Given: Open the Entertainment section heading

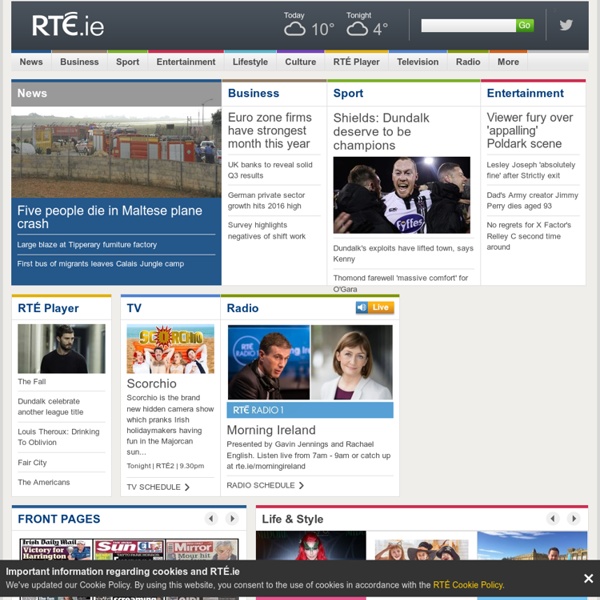Looking at the screenshot, I should point(525,93).
